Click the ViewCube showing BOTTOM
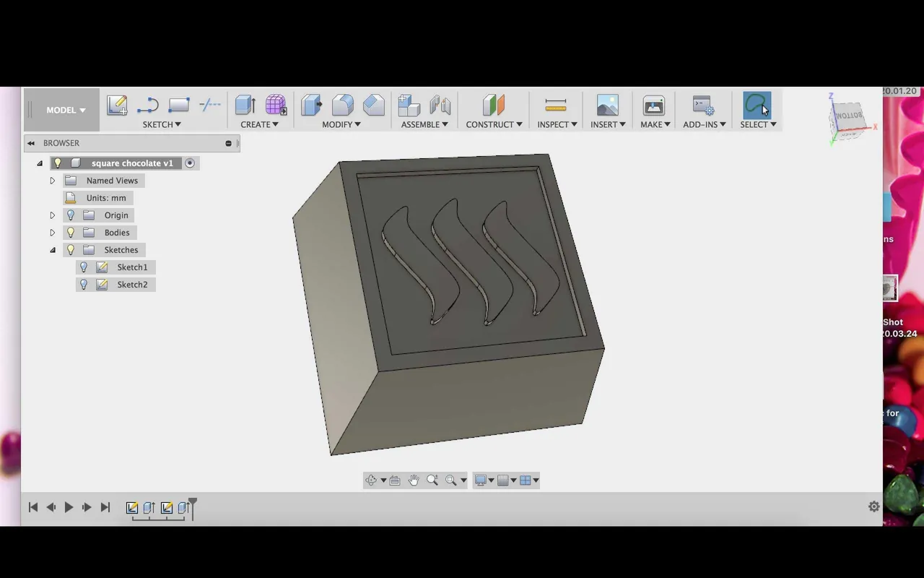The height and width of the screenshot is (578, 924). click(x=849, y=117)
